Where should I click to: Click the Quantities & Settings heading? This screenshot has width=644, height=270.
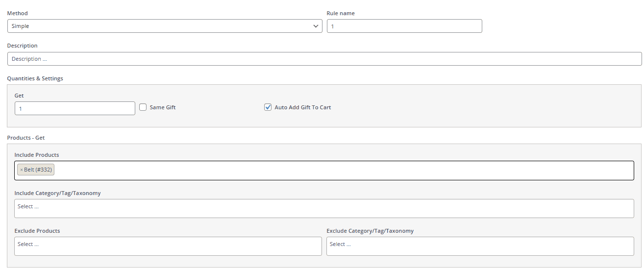click(35, 78)
